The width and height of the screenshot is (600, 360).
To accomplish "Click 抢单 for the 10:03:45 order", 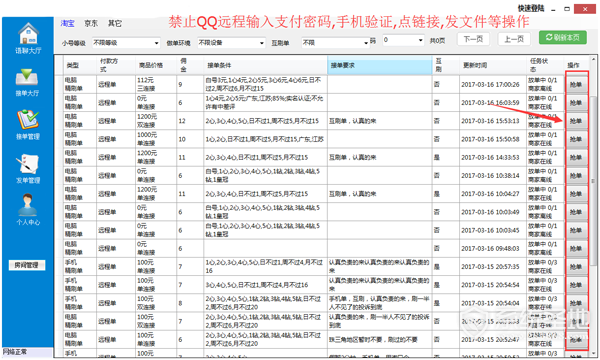I will 576,230.
